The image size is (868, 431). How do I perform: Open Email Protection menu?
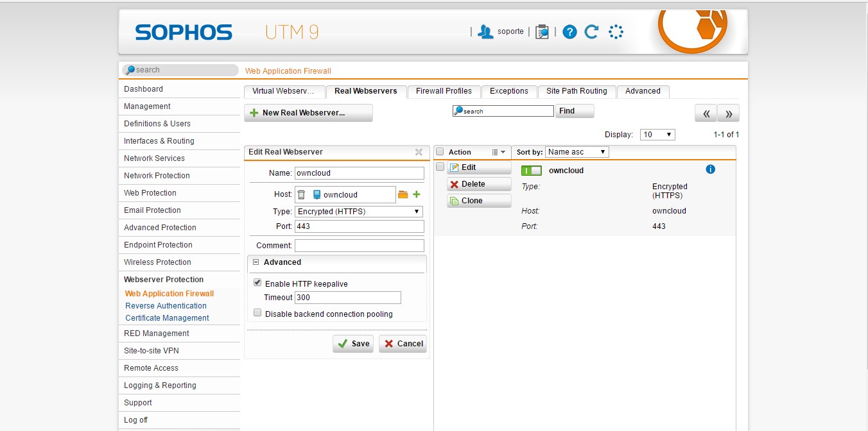click(x=179, y=210)
